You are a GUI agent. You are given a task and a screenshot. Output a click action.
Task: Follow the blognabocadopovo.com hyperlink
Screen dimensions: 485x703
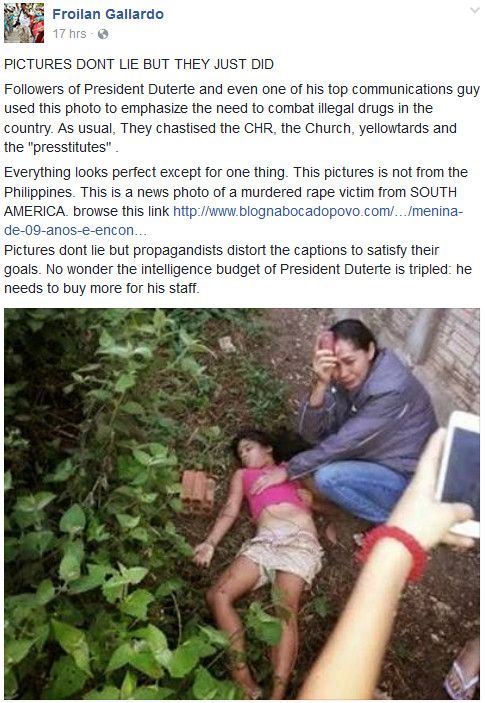pos(318,211)
